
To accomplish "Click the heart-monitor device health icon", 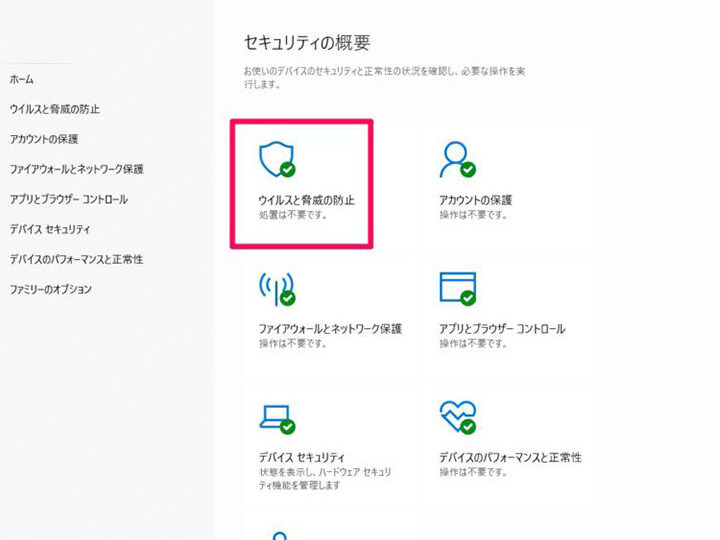I will coord(457,416).
